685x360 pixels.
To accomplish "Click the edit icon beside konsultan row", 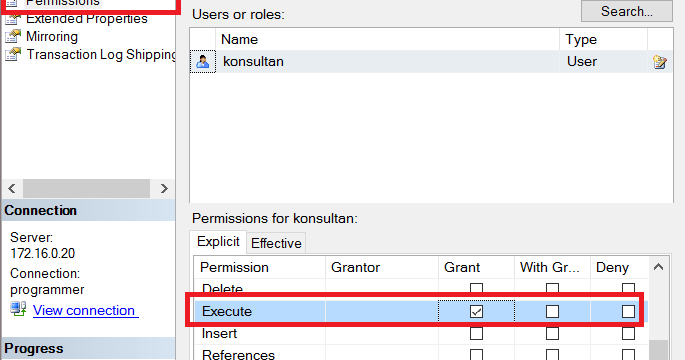I will point(660,62).
